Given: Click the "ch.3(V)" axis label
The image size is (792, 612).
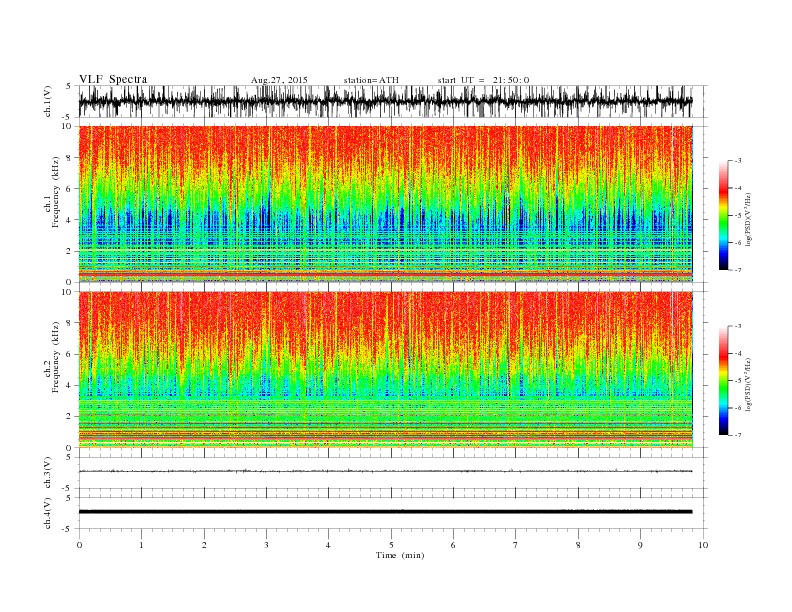Looking at the screenshot, I should click(x=48, y=473).
